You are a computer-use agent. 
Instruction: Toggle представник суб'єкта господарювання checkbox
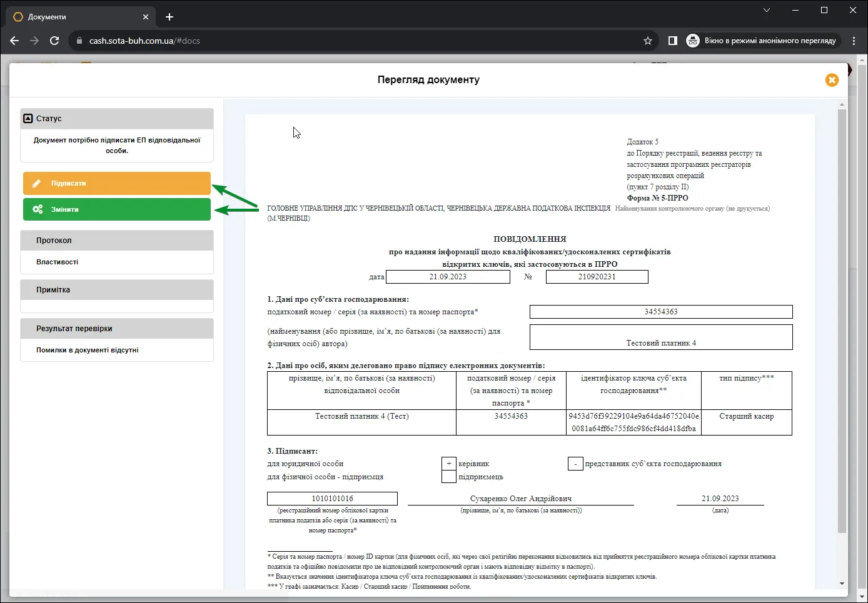pos(575,464)
